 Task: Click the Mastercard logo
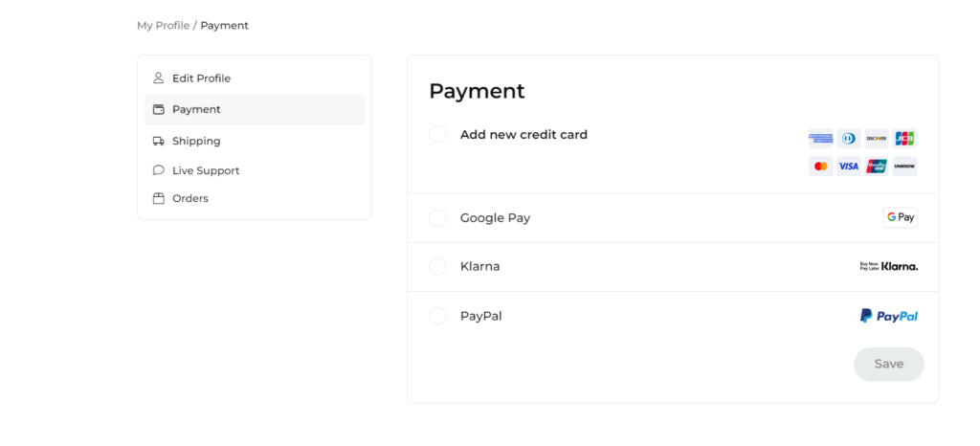(x=820, y=167)
